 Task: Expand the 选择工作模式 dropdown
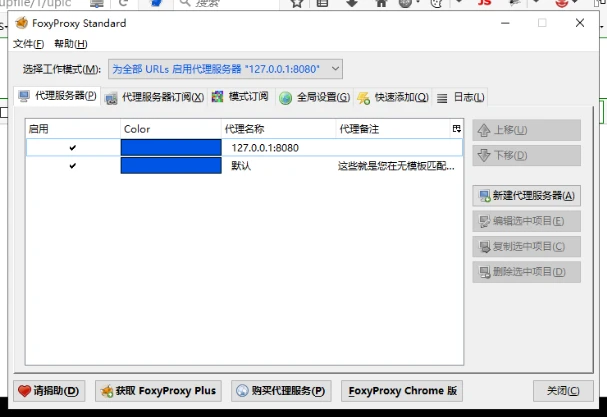click(x=225, y=69)
